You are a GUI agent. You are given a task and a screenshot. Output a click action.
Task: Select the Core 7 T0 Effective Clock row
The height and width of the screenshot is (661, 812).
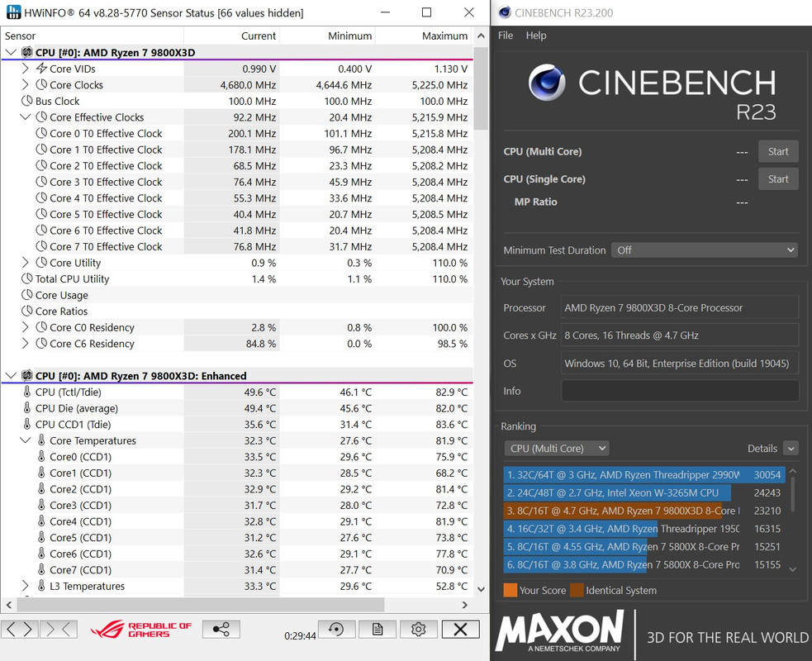(x=236, y=246)
